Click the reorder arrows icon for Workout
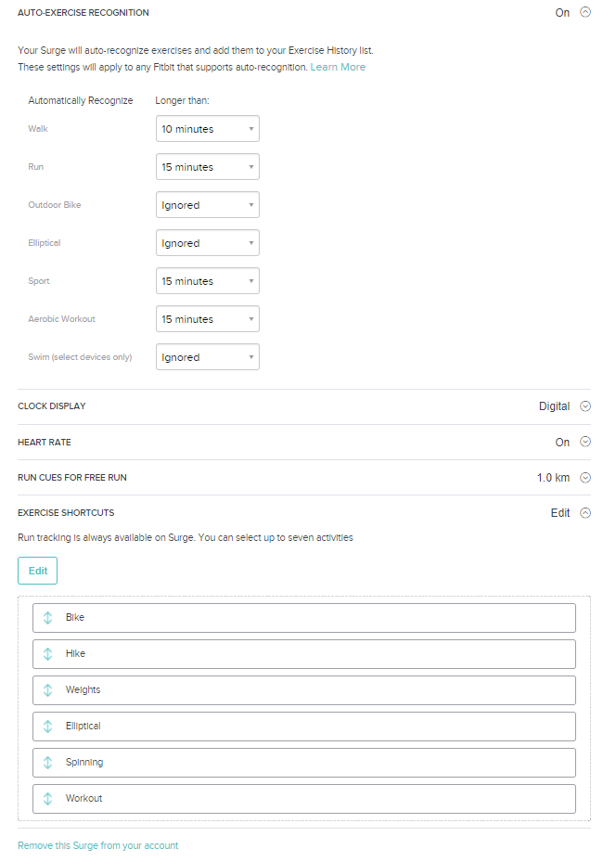This screenshot has height=862, width=616. (48, 799)
